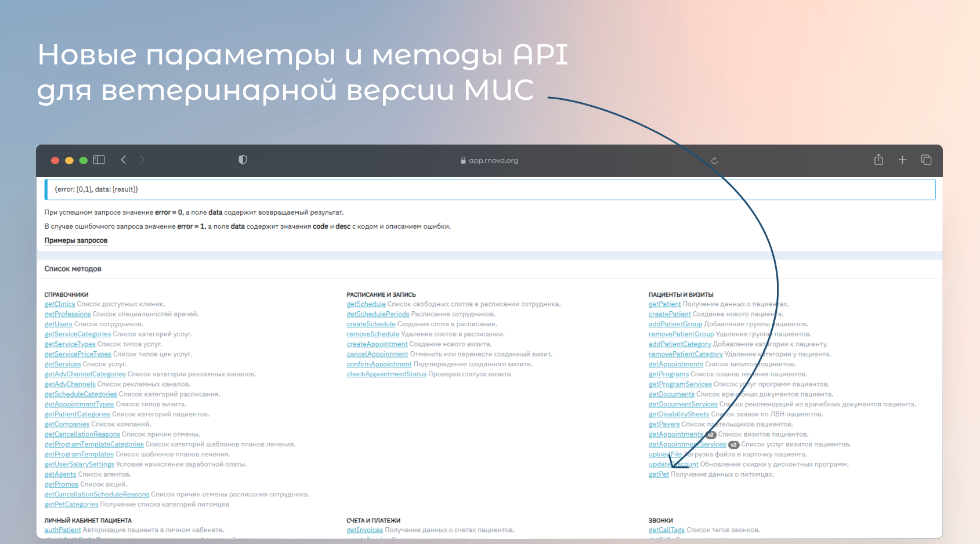Open the checkAppointmentStatus method link
980x544 pixels.
pyautogui.click(x=386, y=374)
